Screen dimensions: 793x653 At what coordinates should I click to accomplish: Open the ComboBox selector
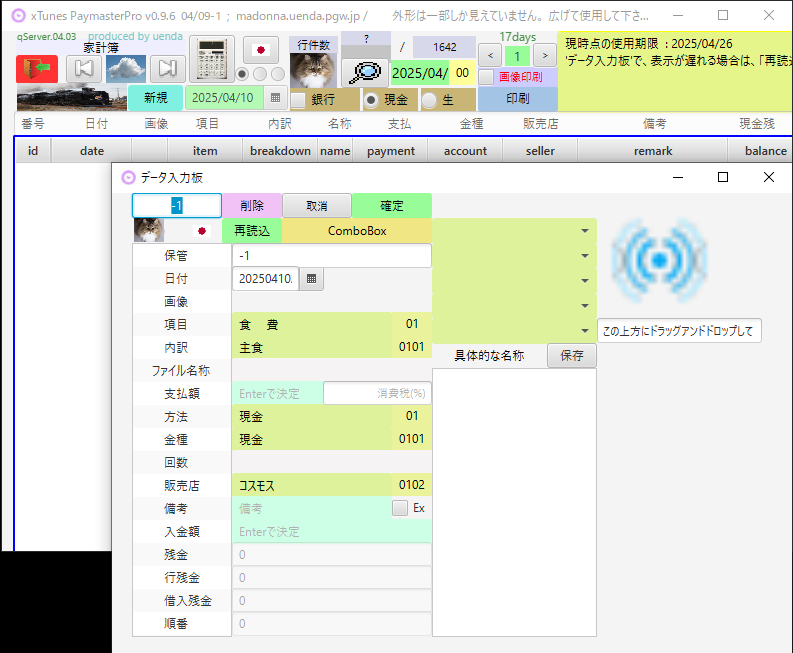pos(356,230)
